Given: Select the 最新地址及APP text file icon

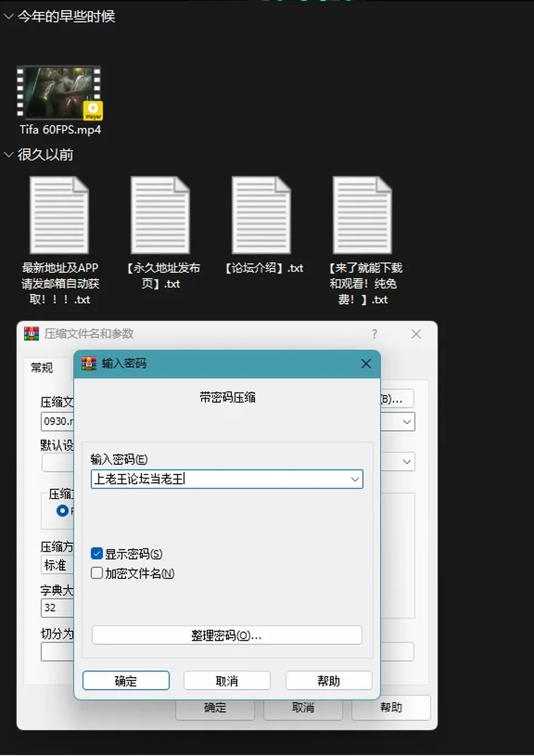Looking at the screenshot, I should (x=59, y=215).
